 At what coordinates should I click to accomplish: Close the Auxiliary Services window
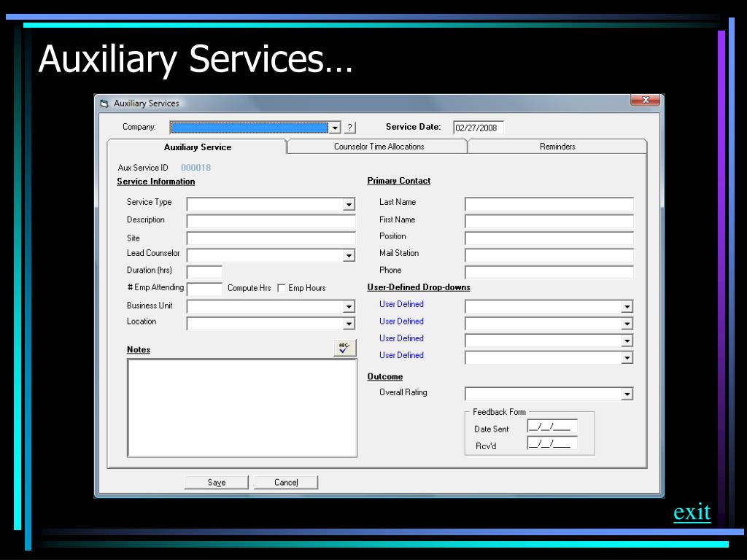[x=645, y=99]
